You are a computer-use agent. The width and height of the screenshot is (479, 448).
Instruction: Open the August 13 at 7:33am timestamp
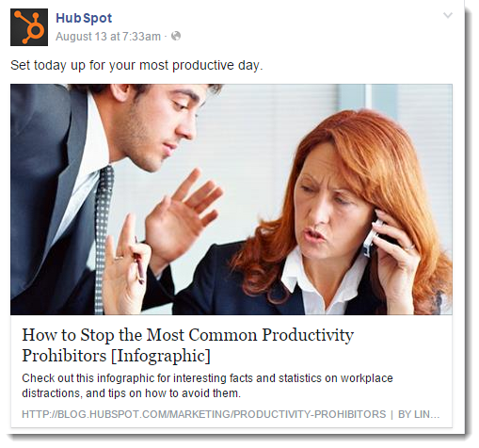(108, 37)
